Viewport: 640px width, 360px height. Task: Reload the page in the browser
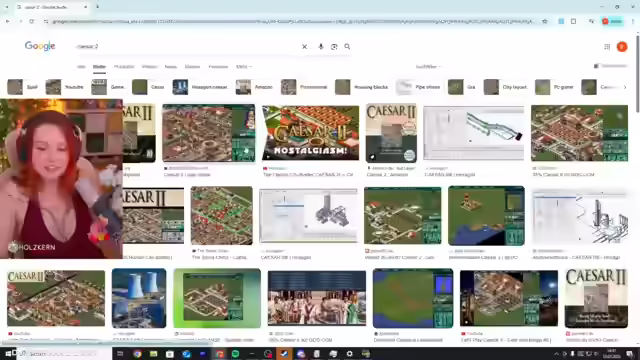(x=31, y=21)
